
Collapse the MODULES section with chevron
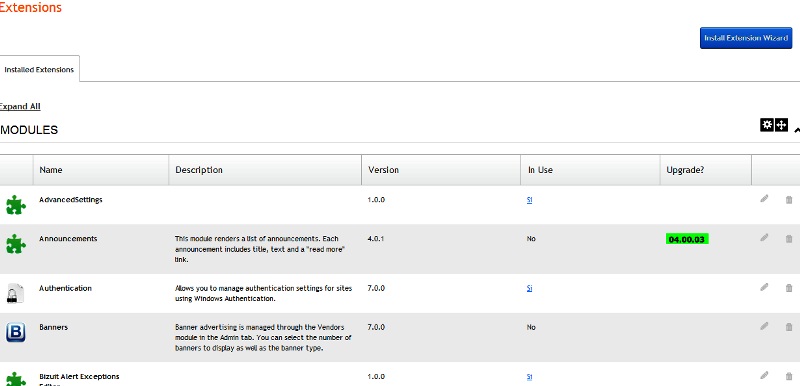797,130
